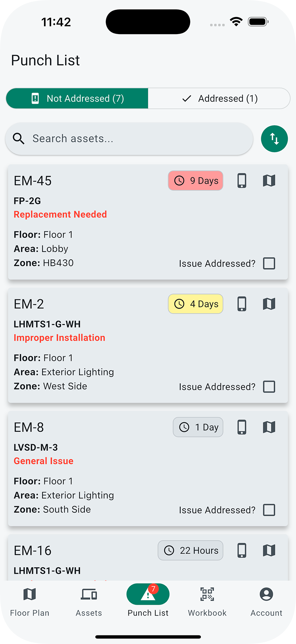Viewport: 296px width, 644px height.
Task: Switch to the Addressed (1) tab
Action: (x=219, y=98)
